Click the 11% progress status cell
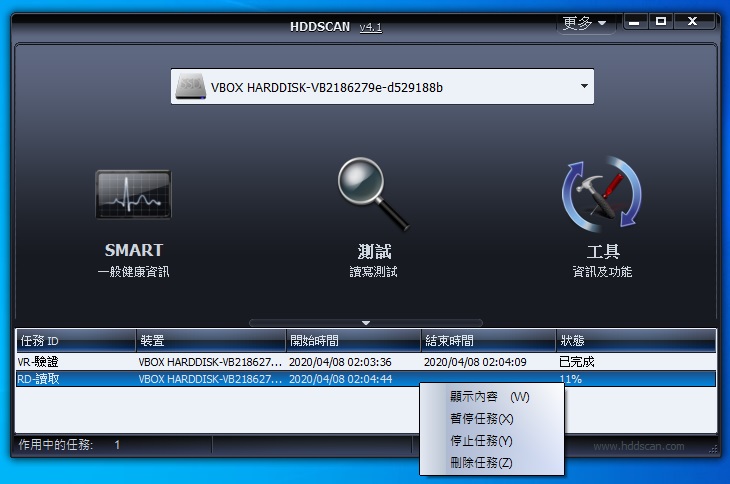730x484 pixels. (570, 379)
